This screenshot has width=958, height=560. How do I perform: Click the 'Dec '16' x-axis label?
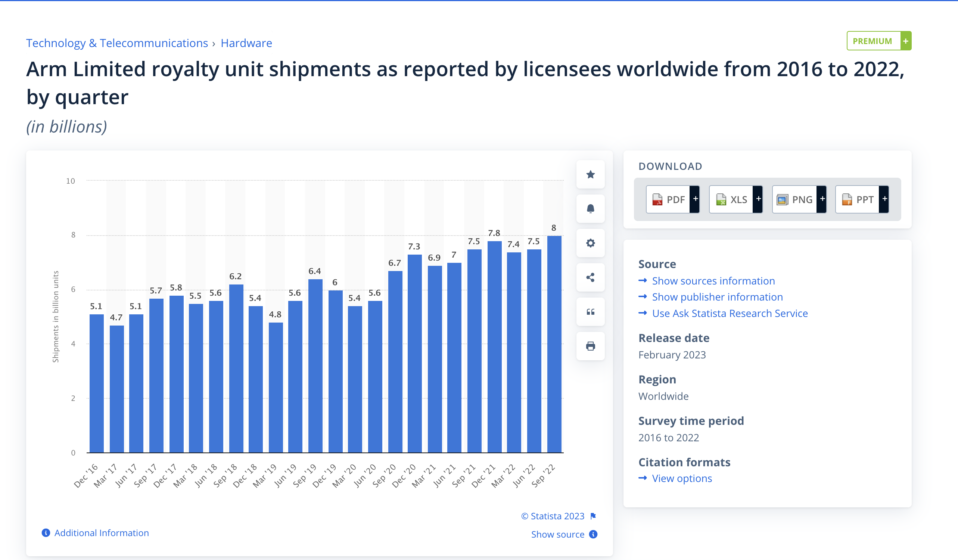[x=86, y=475]
